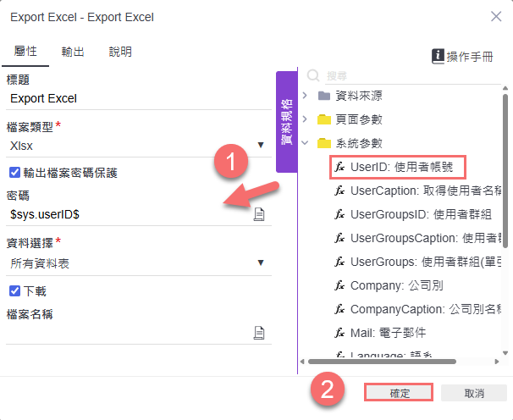
Task: Collapse the 系統參數 tree node
Action: coord(305,143)
